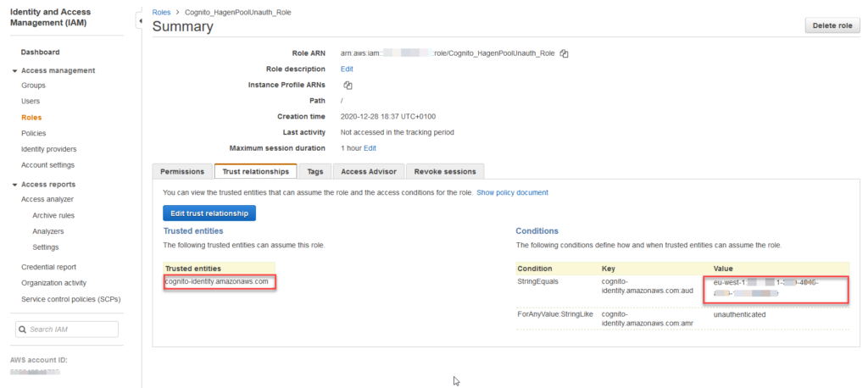Collapse the Access reports section
The width and height of the screenshot is (868, 388).
click(x=14, y=185)
